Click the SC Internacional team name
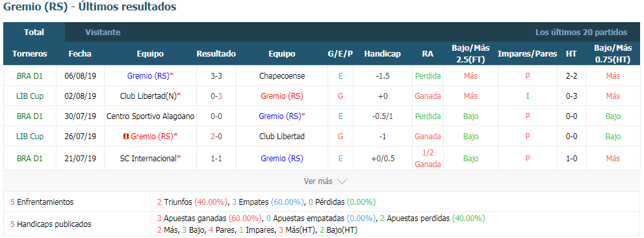Image resolution: width=644 pixels, height=238 pixels. (148, 158)
